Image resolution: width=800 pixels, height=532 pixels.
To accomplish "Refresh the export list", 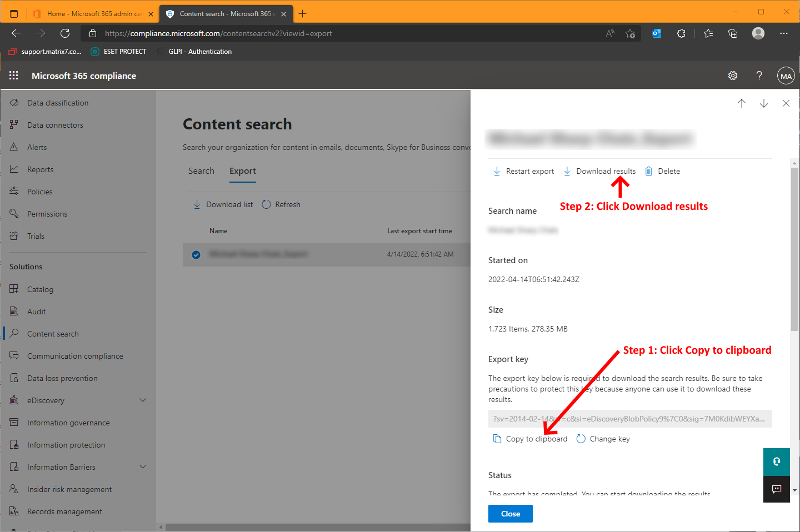I will click(x=281, y=204).
